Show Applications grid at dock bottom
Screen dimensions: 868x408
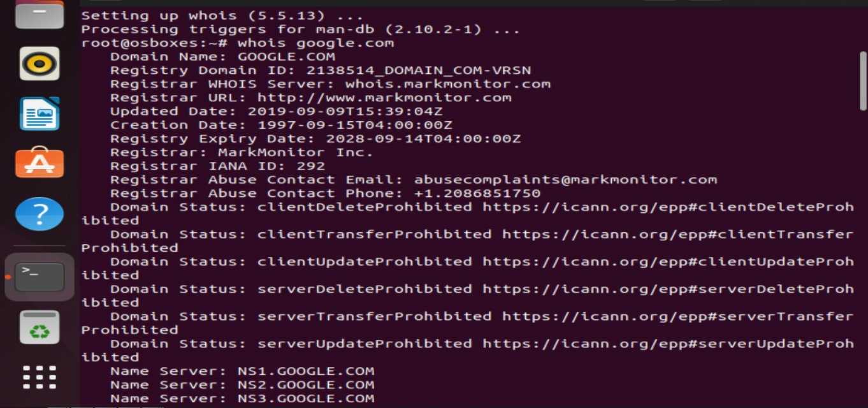[x=40, y=377]
